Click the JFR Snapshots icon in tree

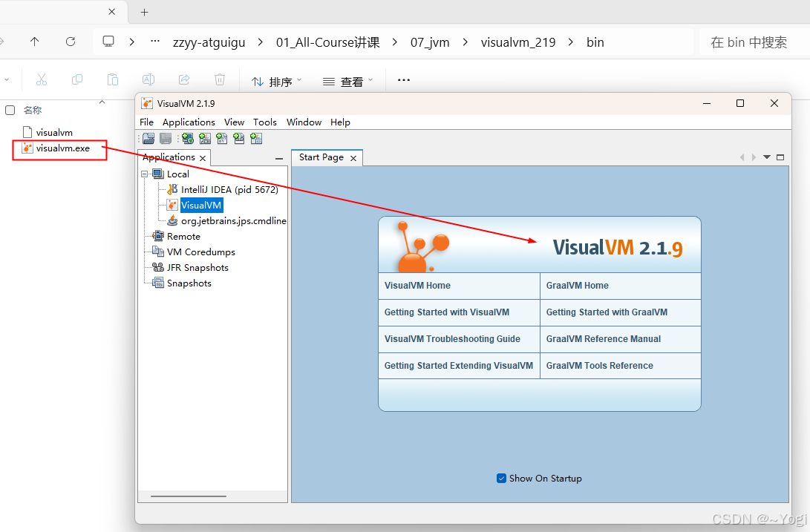coord(158,267)
